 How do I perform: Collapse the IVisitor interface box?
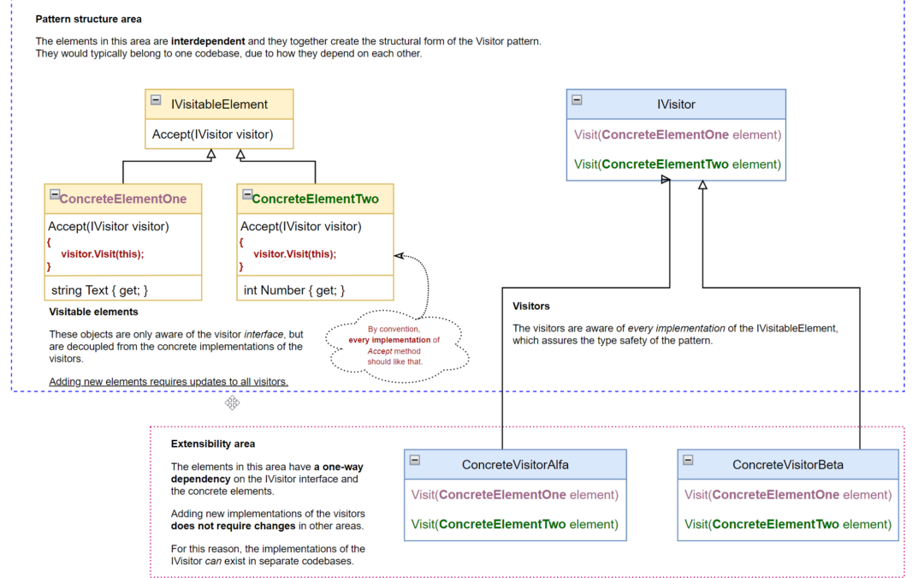coord(577,100)
